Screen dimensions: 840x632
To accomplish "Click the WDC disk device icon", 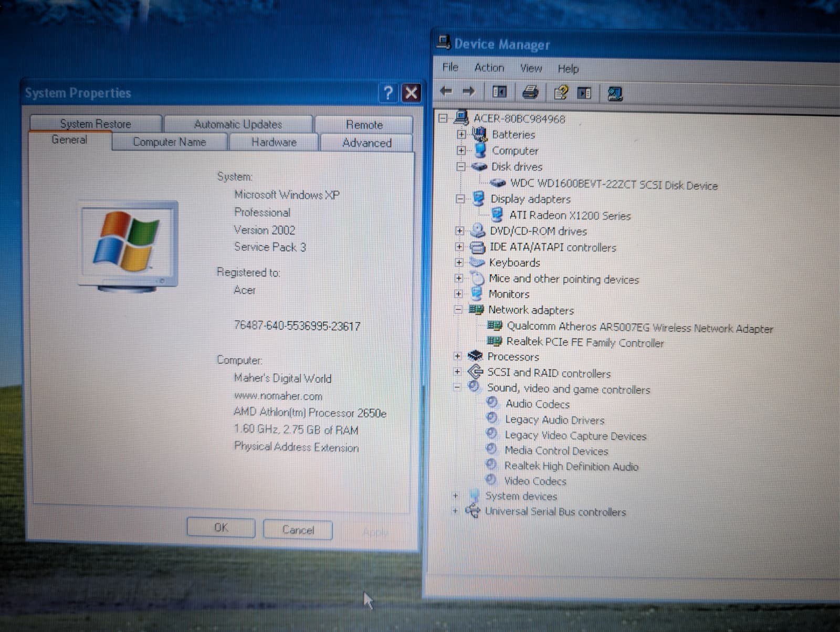I will [497, 183].
